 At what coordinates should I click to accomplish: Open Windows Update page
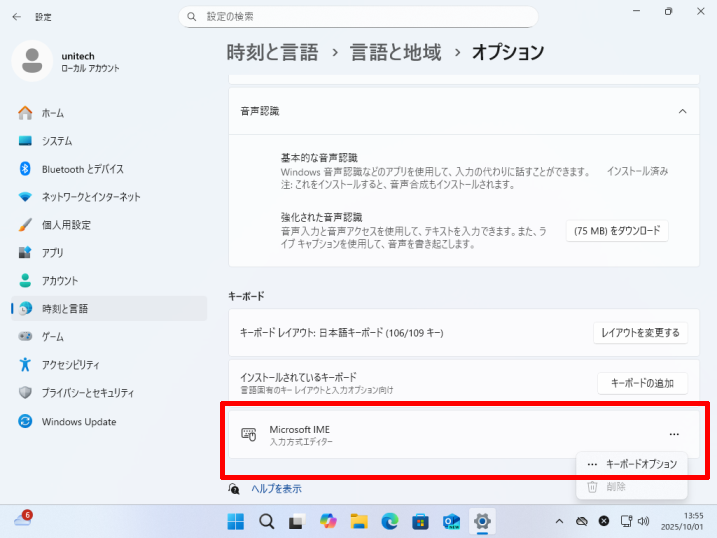(78, 422)
